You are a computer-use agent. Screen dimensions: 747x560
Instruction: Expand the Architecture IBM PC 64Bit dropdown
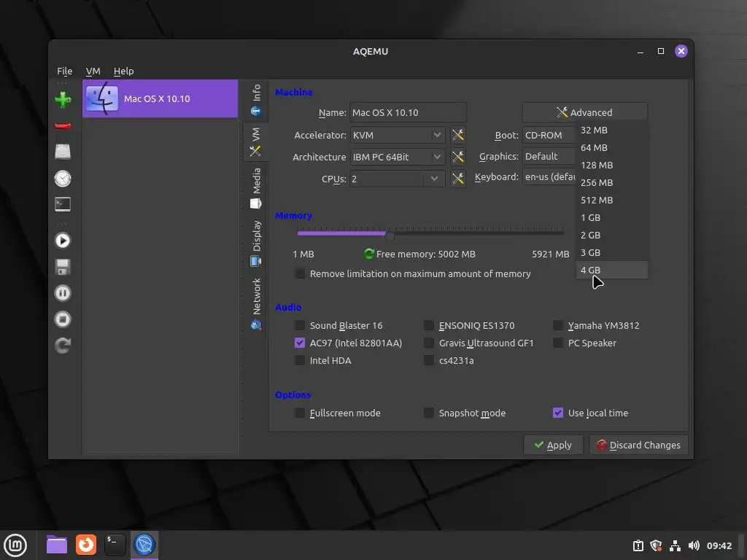click(x=398, y=157)
